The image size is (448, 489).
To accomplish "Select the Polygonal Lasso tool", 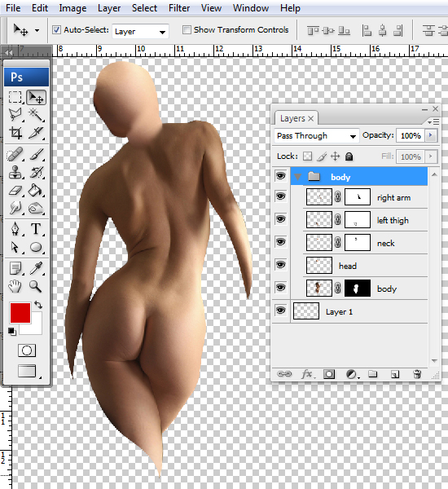I will click(x=15, y=114).
